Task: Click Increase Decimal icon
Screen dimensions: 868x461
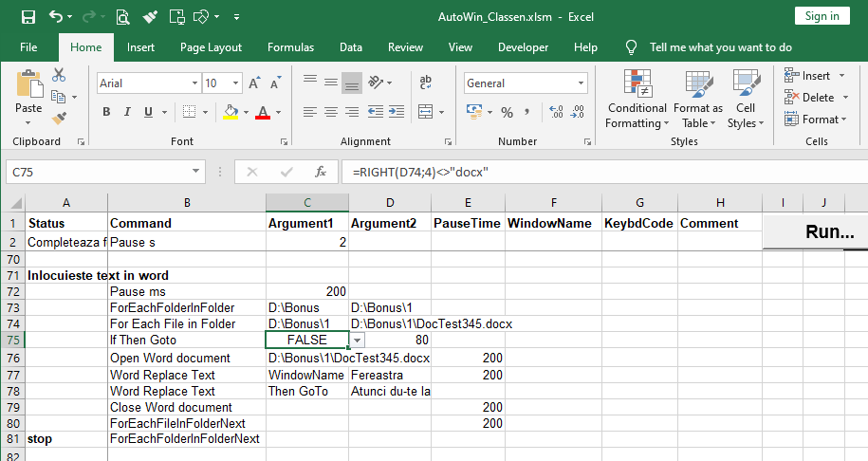Action: click(556, 112)
